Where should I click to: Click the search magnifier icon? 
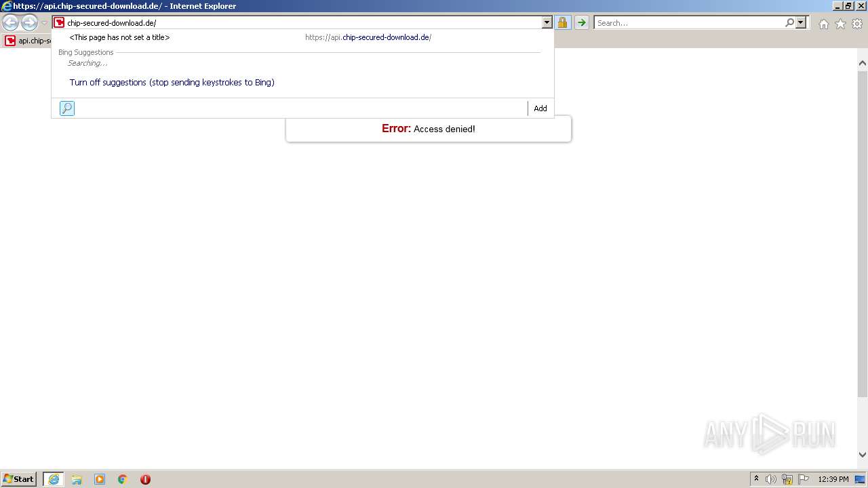(789, 22)
